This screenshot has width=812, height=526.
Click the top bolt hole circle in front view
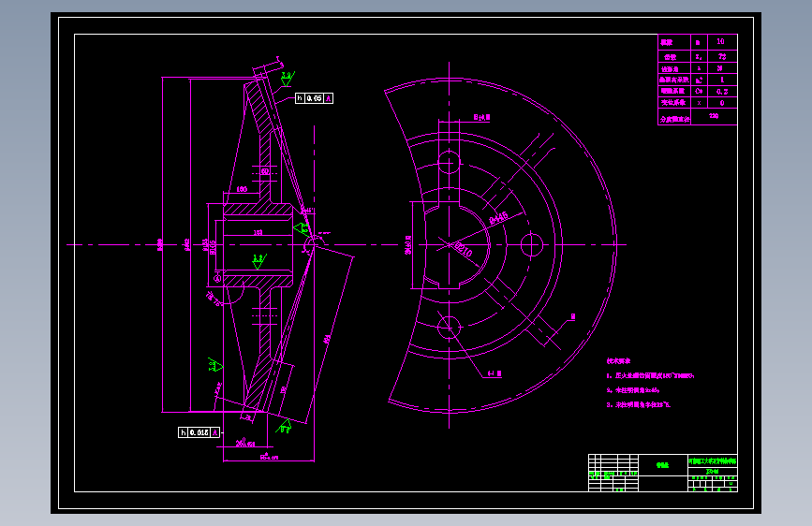[x=449, y=163]
